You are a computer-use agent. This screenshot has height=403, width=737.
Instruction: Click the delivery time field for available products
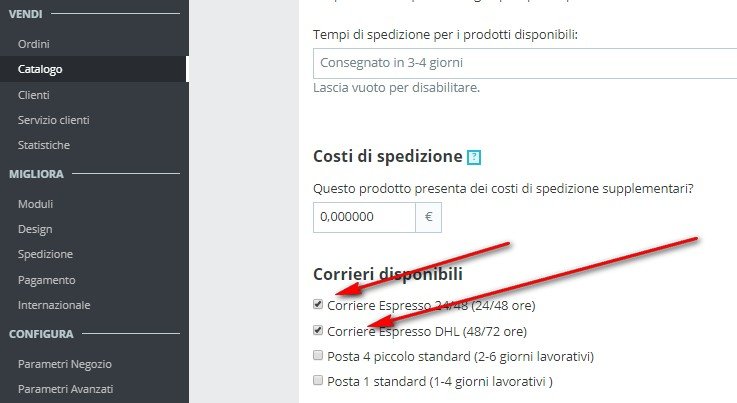click(525, 63)
